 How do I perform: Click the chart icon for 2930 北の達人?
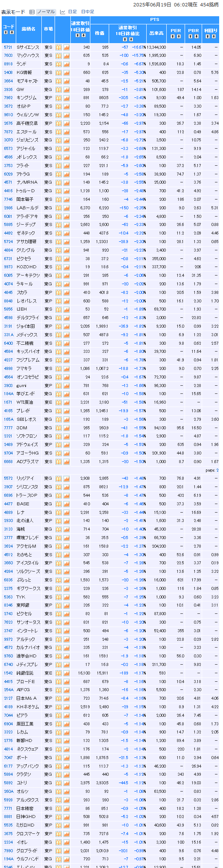click(67, 521)
